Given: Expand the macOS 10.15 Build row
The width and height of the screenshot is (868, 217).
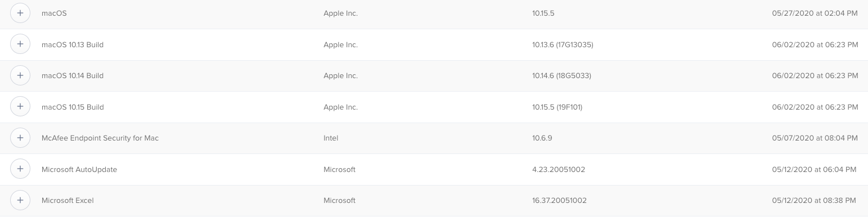Looking at the screenshot, I should [x=20, y=107].
